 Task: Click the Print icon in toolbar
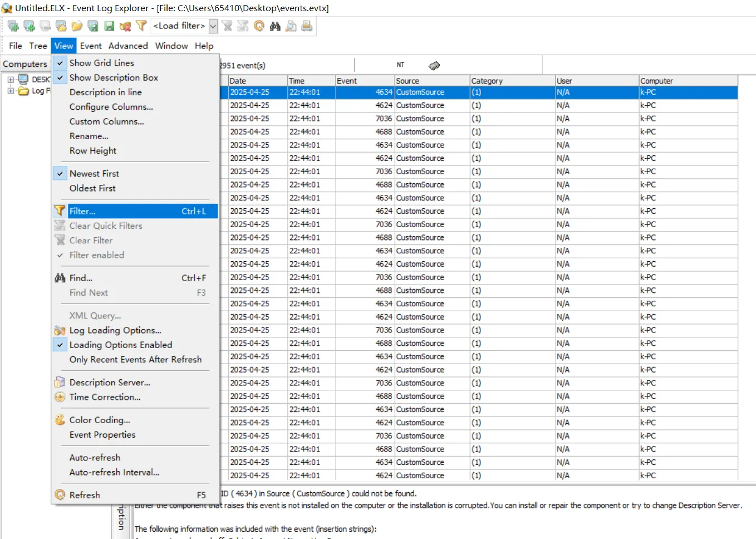click(x=307, y=26)
